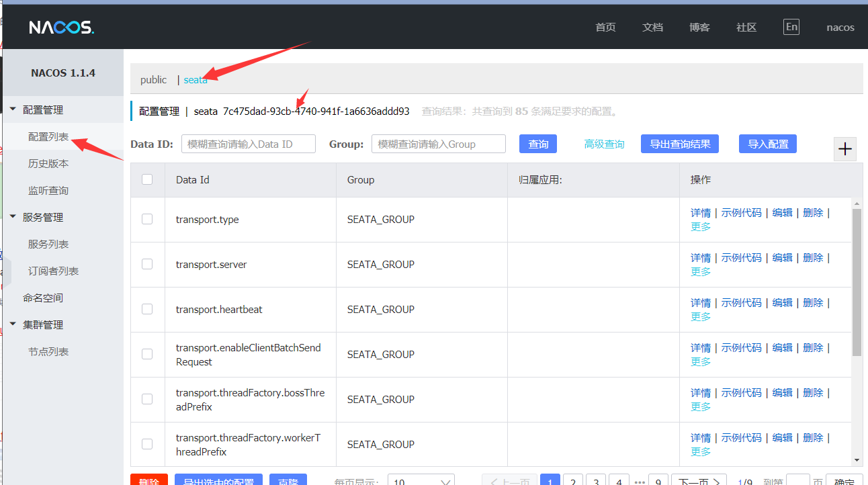Screen dimensions: 868x485
Task: Open 高级查询 advanced search
Action: coord(604,144)
